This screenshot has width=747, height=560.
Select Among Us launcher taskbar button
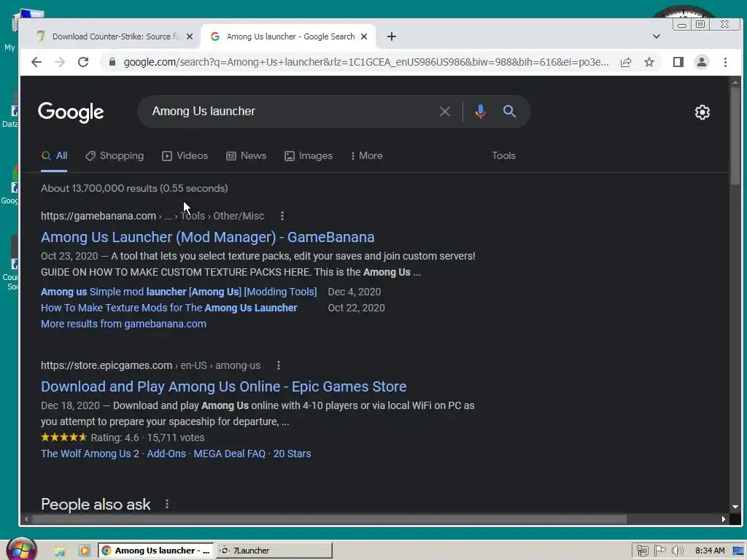coord(156,551)
